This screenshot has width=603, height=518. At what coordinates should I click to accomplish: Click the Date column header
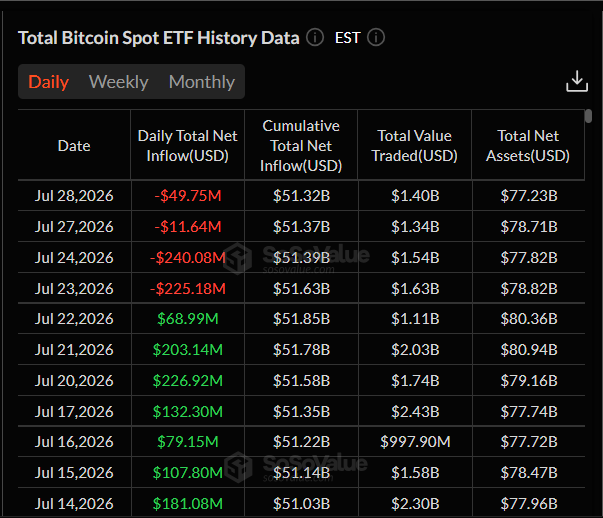74,146
